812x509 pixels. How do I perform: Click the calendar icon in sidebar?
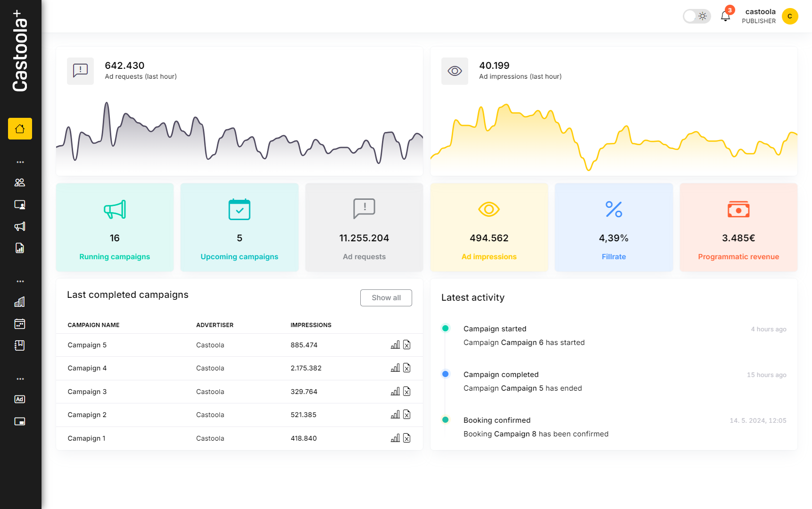(20, 324)
